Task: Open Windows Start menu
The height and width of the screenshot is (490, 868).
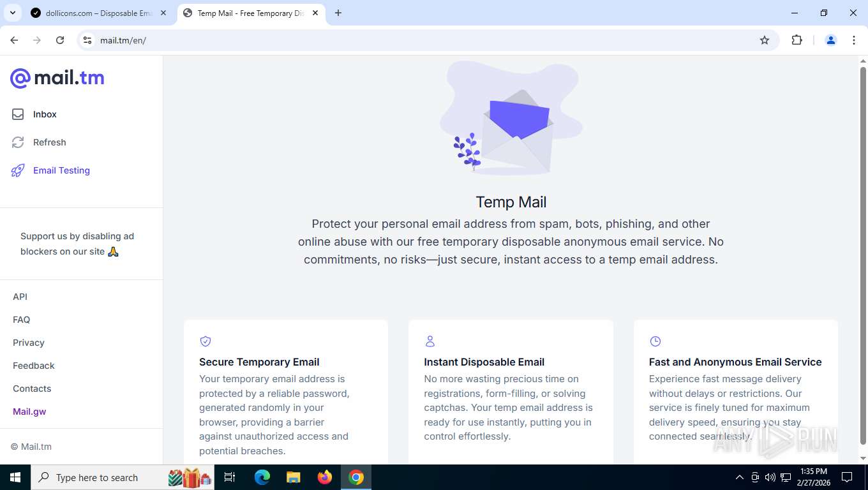Action: click(x=15, y=477)
